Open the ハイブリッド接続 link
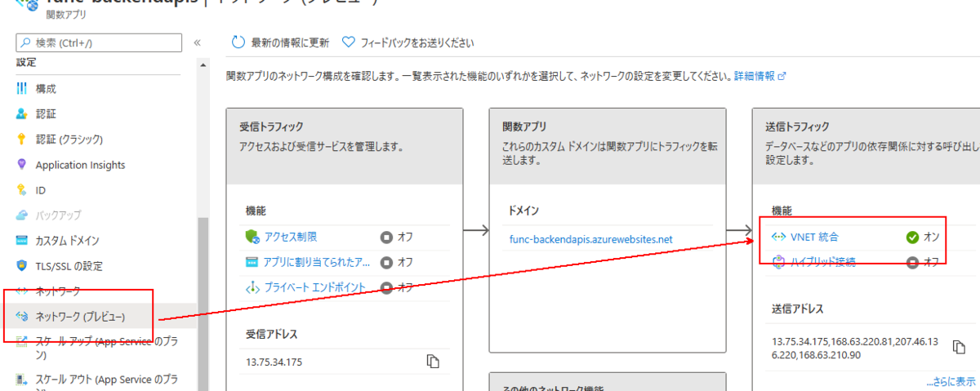 pyautogui.click(x=823, y=262)
